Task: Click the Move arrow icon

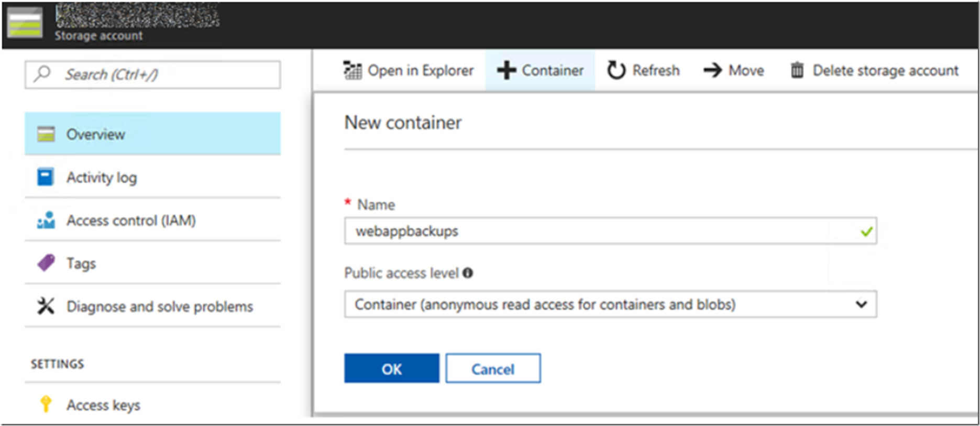Action: coord(712,70)
